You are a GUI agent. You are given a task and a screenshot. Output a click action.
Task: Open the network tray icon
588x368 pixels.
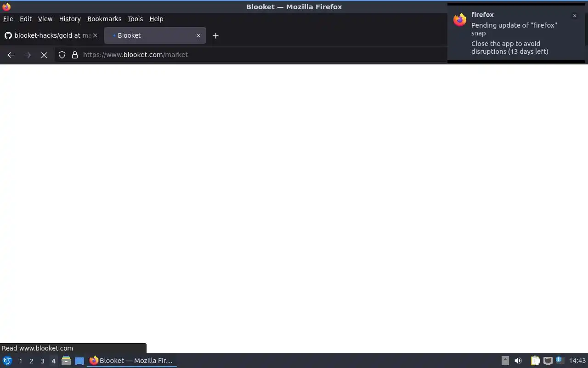tap(548, 361)
